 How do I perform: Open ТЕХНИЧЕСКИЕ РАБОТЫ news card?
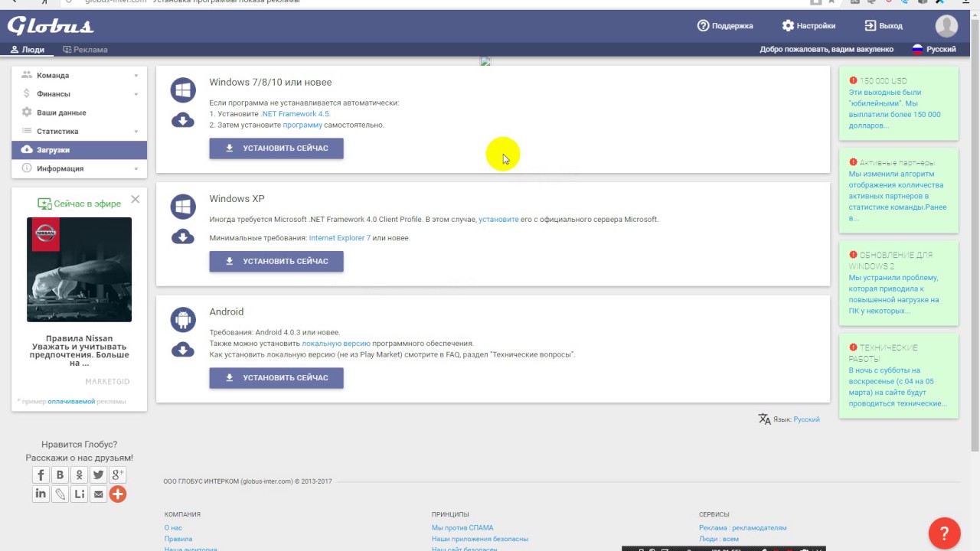(898, 376)
